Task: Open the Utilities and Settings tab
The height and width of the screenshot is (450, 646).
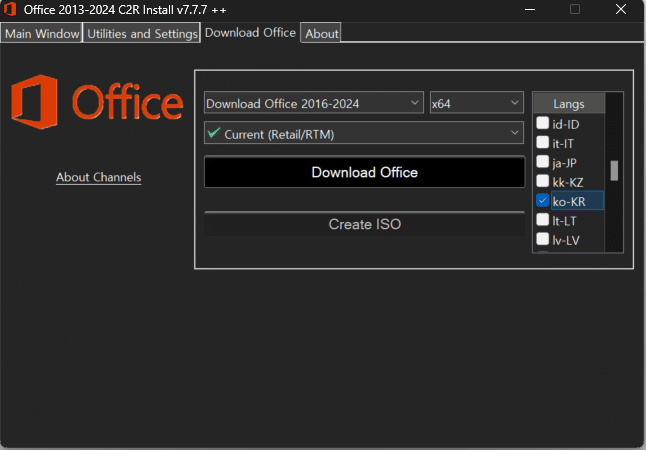Action: click(x=142, y=33)
